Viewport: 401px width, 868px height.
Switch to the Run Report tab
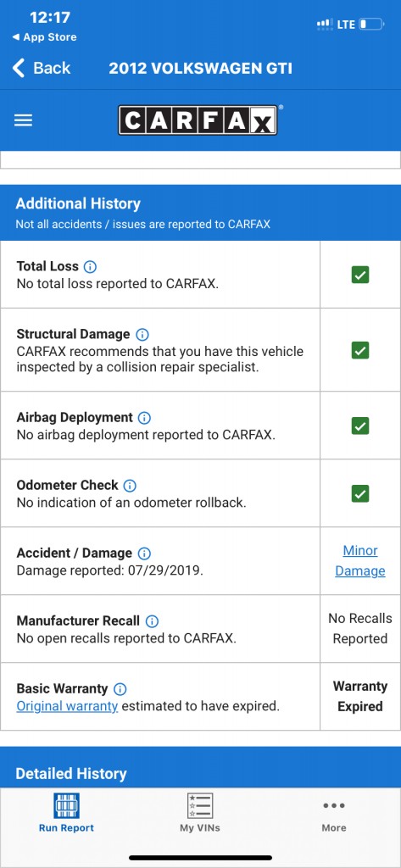(66, 813)
